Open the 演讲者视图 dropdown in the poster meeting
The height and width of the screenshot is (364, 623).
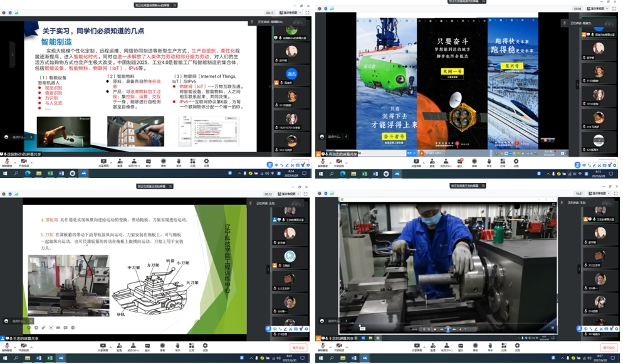(597, 9)
